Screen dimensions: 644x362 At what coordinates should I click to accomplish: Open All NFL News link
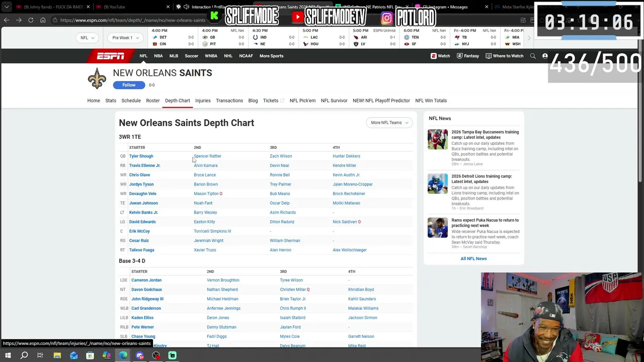(473, 258)
